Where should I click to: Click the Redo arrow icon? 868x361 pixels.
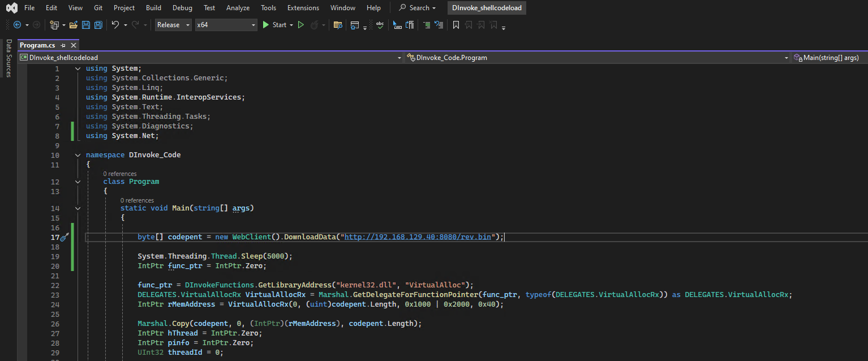coord(135,25)
